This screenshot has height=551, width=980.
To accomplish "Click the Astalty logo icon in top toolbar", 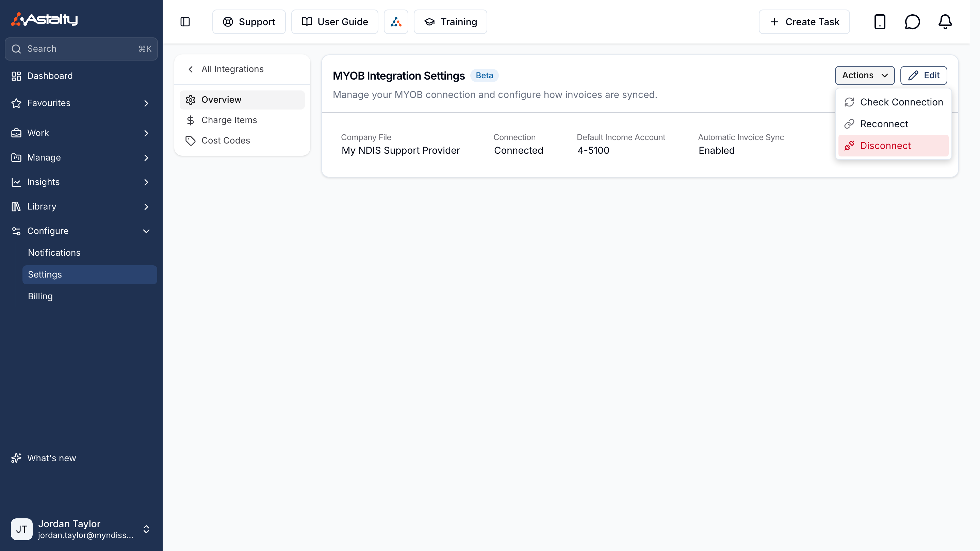I will coord(396,22).
